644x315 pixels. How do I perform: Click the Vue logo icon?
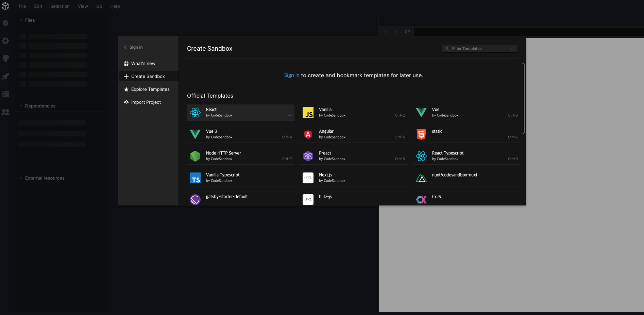click(421, 113)
